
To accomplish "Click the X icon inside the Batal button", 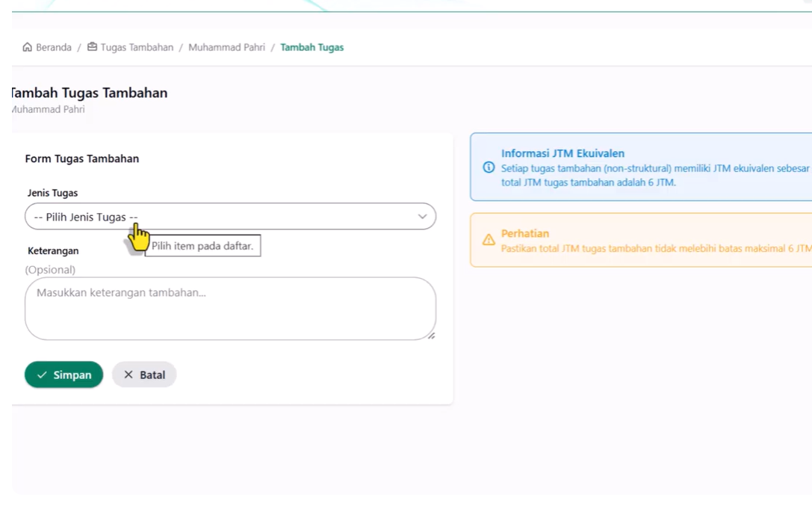I will coord(128,374).
